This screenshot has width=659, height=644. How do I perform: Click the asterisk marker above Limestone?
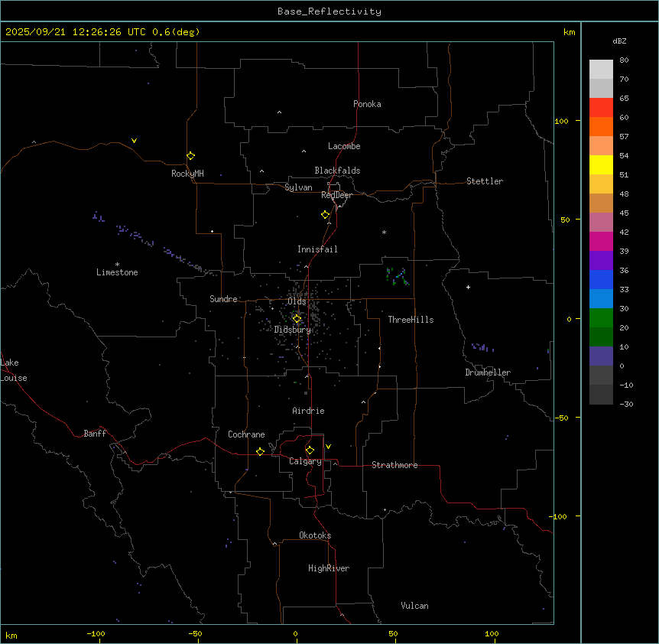tap(117, 264)
